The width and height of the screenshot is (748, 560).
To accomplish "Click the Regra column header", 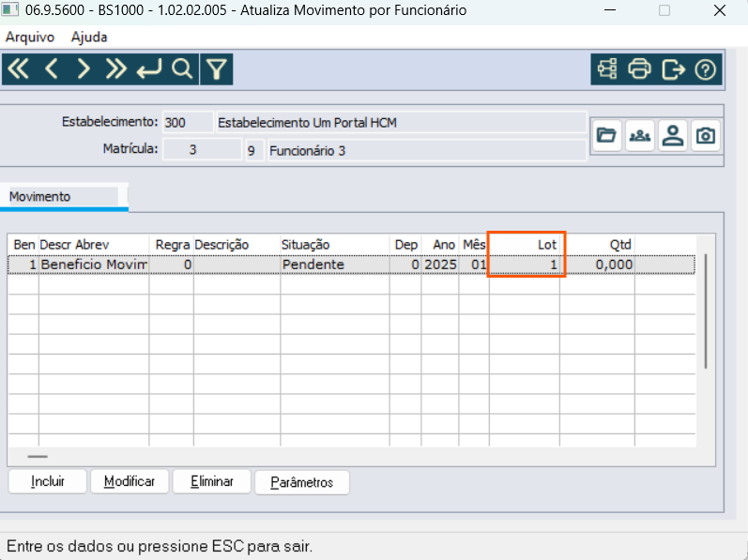I will [172, 245].
